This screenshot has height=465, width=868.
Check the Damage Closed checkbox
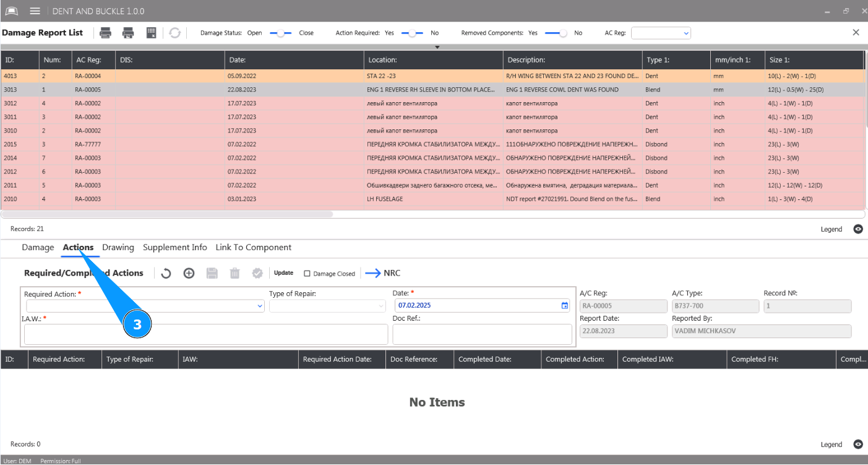(x=307, y=274)
